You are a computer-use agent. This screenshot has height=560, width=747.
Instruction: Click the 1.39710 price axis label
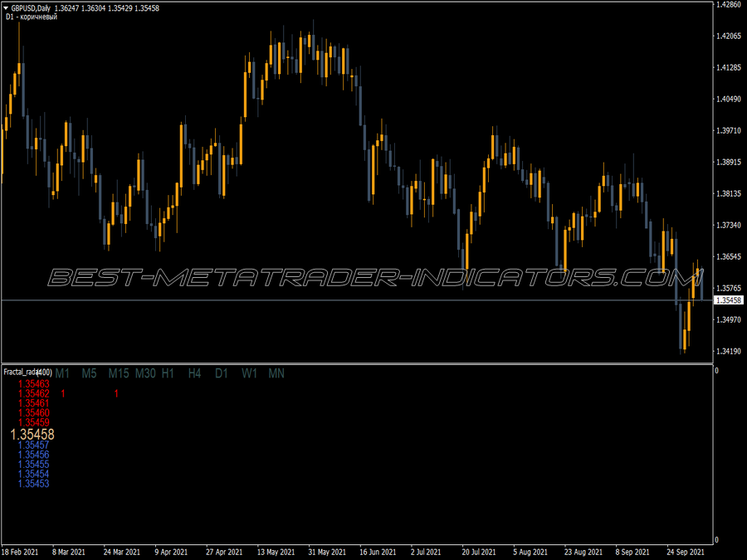coord(729,130)
